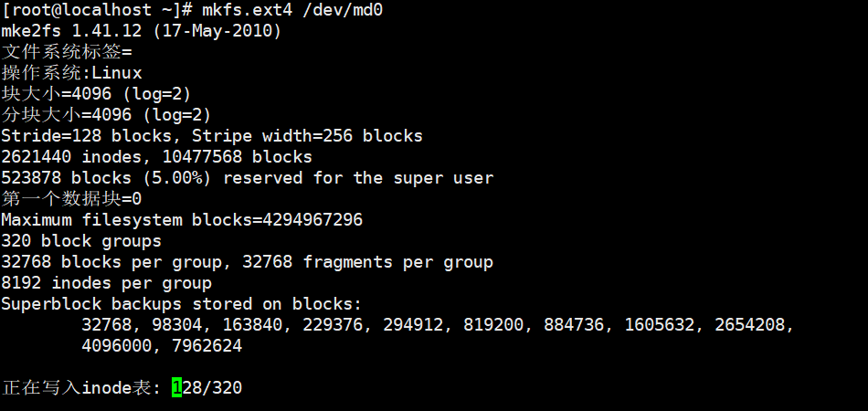This screenshot has width=868, height=411.
Task: Click the 操作系统:Linux line
Action: click(x=71, y=73)
